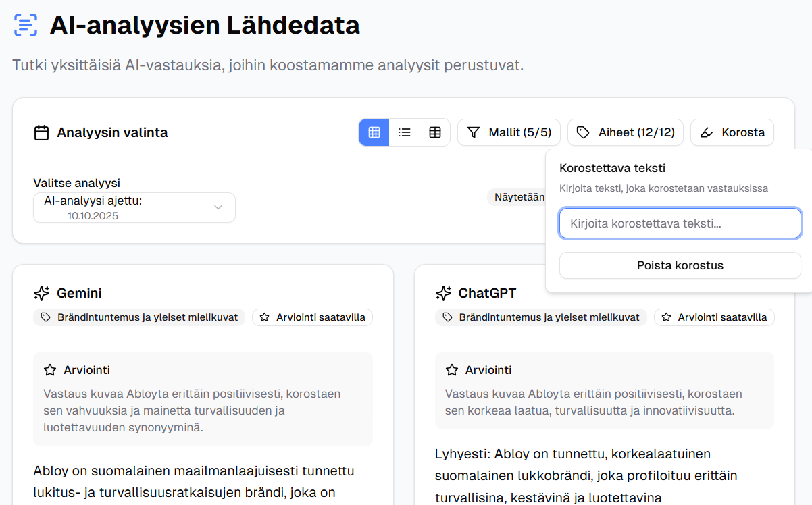Click the star icon in Gemini Arviointi box
Screen dimensions: 812x505
[50, 370]
